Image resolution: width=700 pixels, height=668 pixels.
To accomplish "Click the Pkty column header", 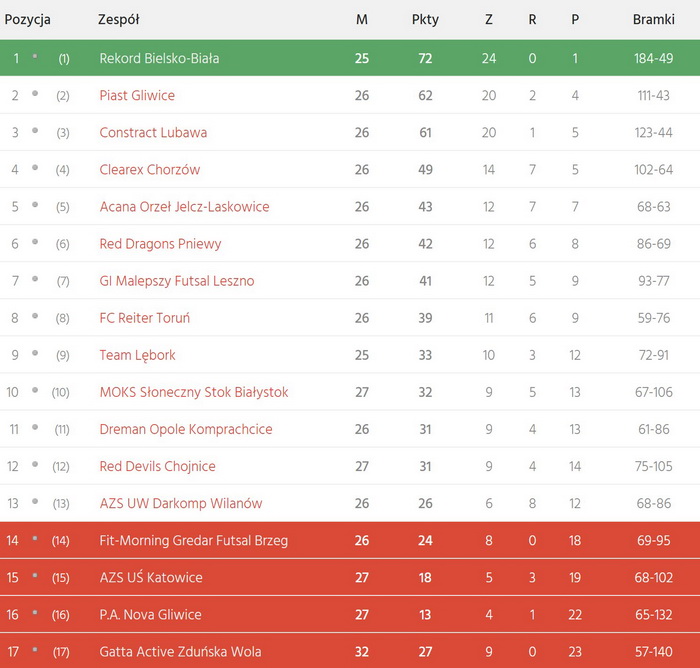I will tap(425, 20).
